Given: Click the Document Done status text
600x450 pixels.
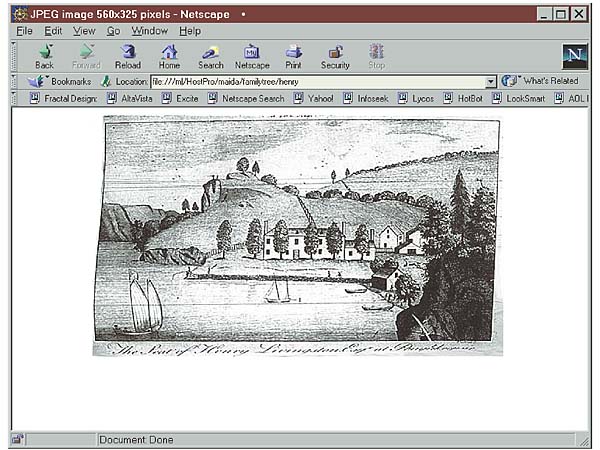Looking at the screenshot, I should pos(136,440).
